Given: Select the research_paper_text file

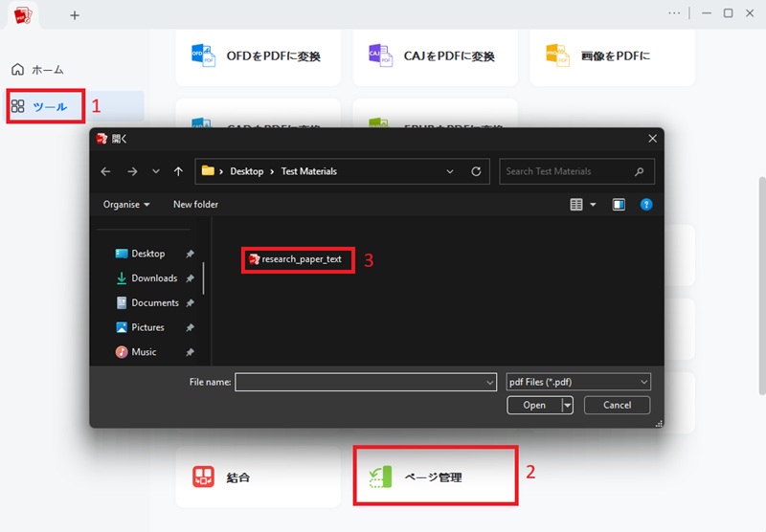Looking at the screenshot, I should pos(296,259).
